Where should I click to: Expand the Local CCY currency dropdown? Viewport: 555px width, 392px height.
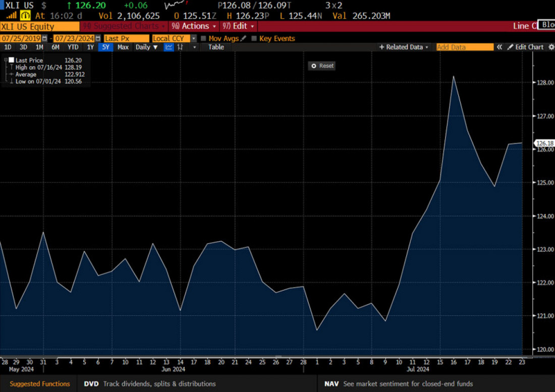(194, 38)
